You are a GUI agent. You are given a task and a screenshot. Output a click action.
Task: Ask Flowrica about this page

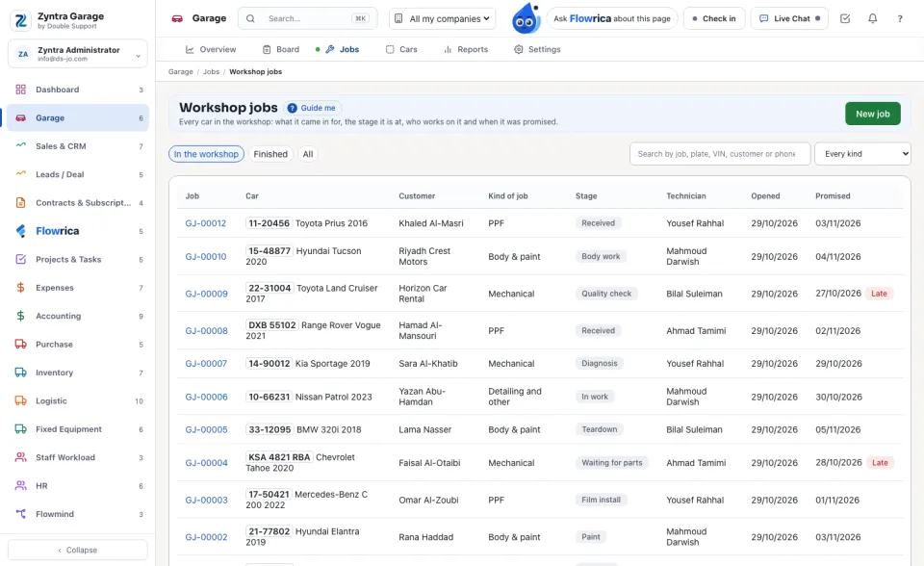click(x=612, y=19)
